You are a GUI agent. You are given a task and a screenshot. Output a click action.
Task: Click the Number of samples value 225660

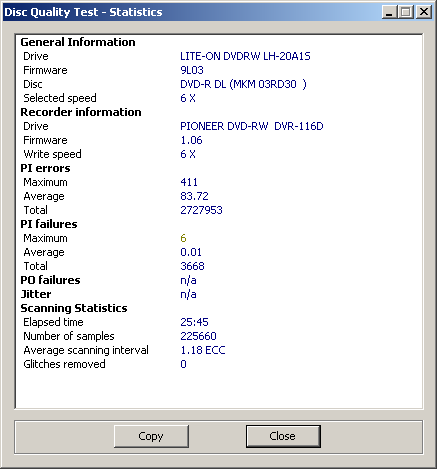coord(198,336)
